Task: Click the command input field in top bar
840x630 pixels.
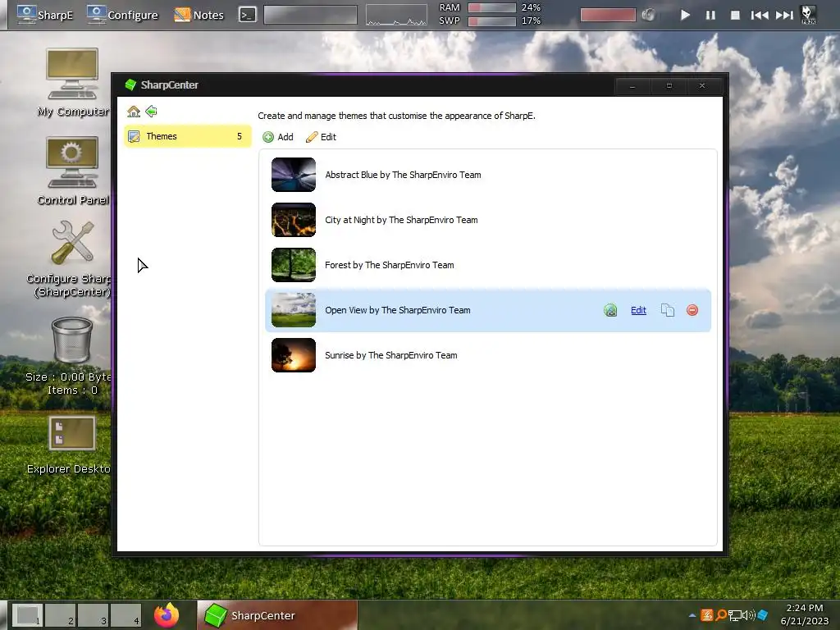Action: pos(310,15)
